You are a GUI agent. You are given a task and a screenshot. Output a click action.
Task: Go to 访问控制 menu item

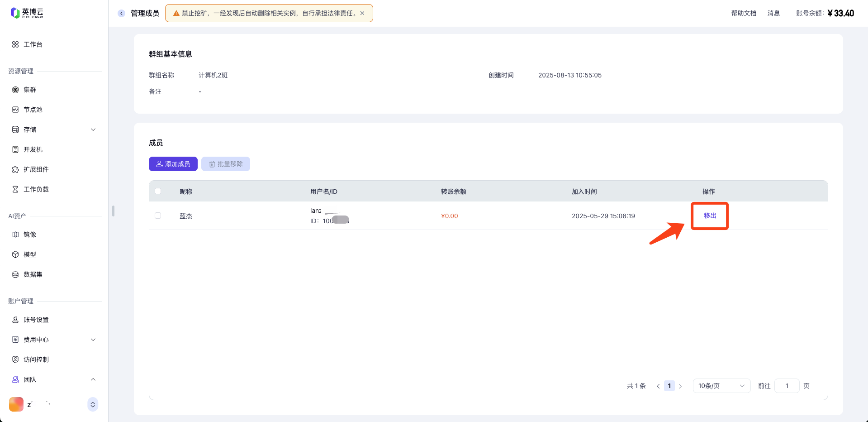point(36,360)
